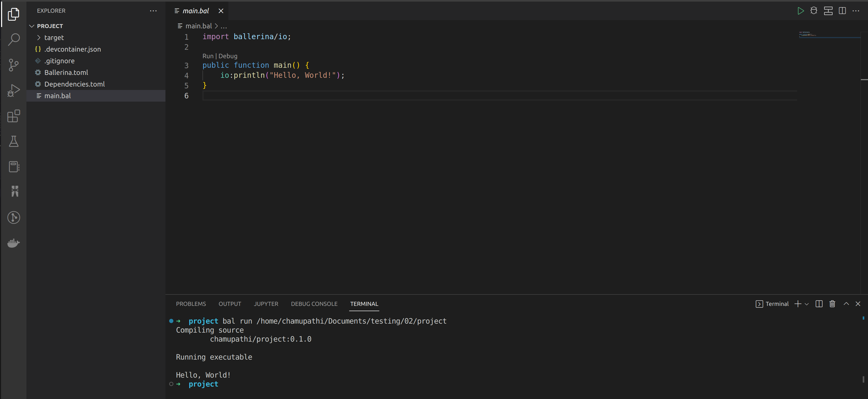Split the editor to the right

[x=842, y=11]
